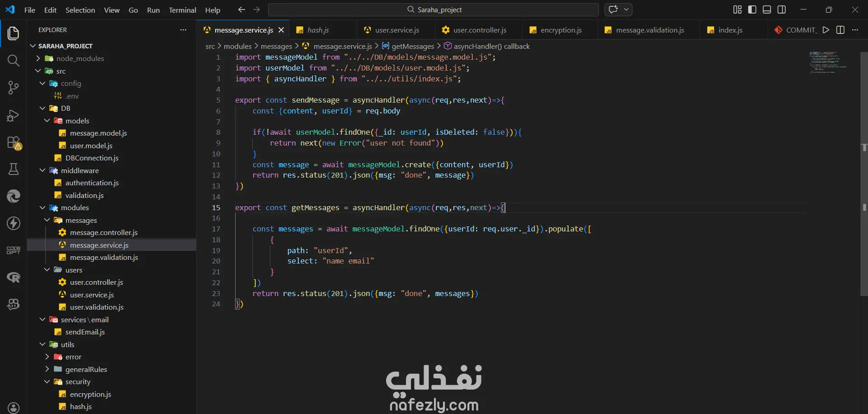
Task: Open the Terminal menu
Action: pyautogui.click(x=183, y=10)
